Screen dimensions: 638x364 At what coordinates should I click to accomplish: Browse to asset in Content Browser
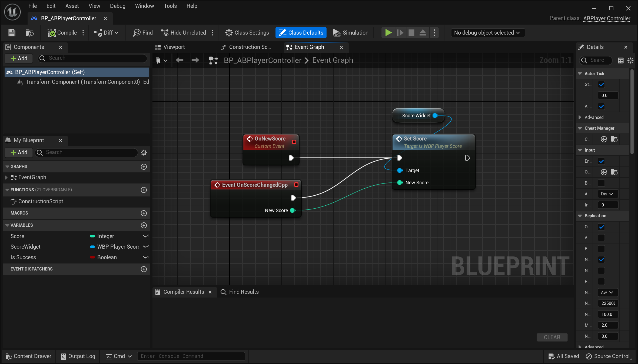[x=29, y=33]
